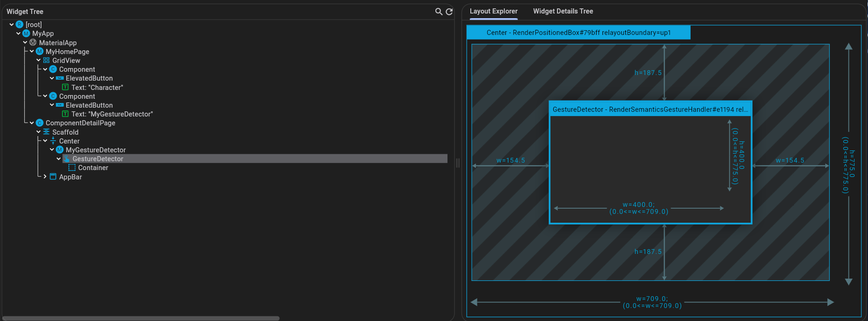
Task: Click the search icon in Widget Tree header
Action: [x=439, y=12]
